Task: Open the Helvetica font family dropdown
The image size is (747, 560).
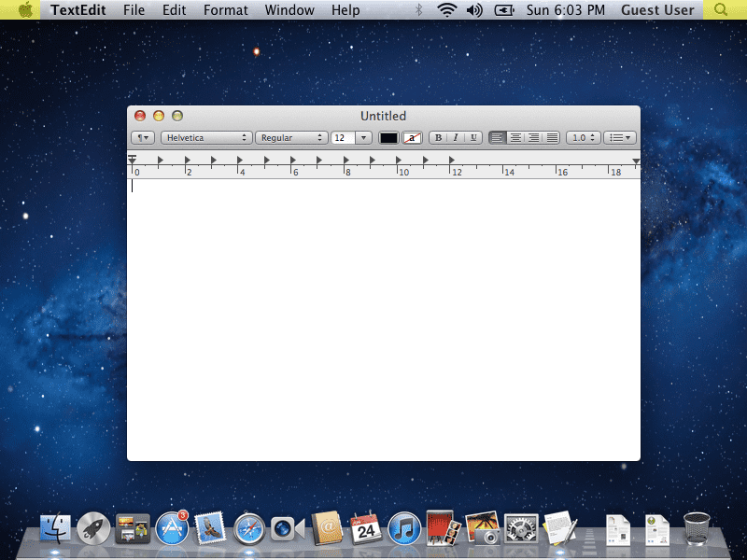Action: [x=205, y=137]
